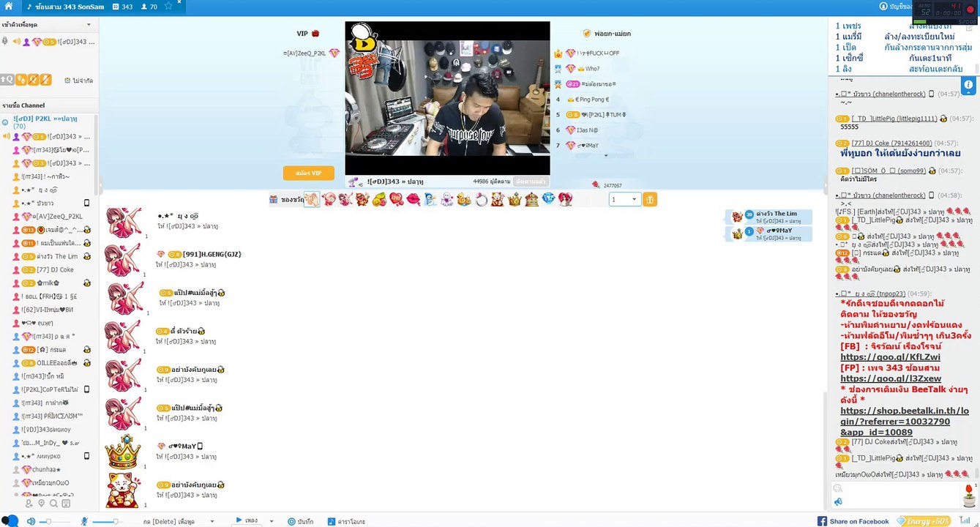Click the save icon below channel list

66,504
